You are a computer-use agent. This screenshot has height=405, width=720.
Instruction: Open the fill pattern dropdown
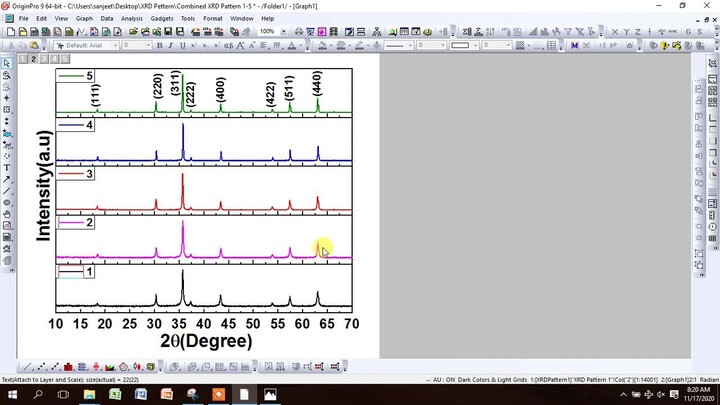click(x=529, y=45)
